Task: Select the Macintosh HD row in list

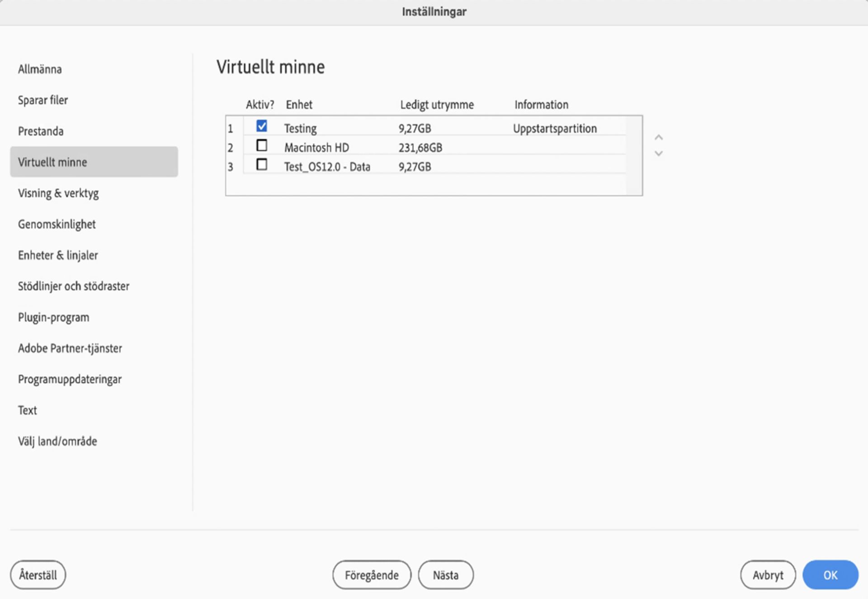Action: coord(316,148)
